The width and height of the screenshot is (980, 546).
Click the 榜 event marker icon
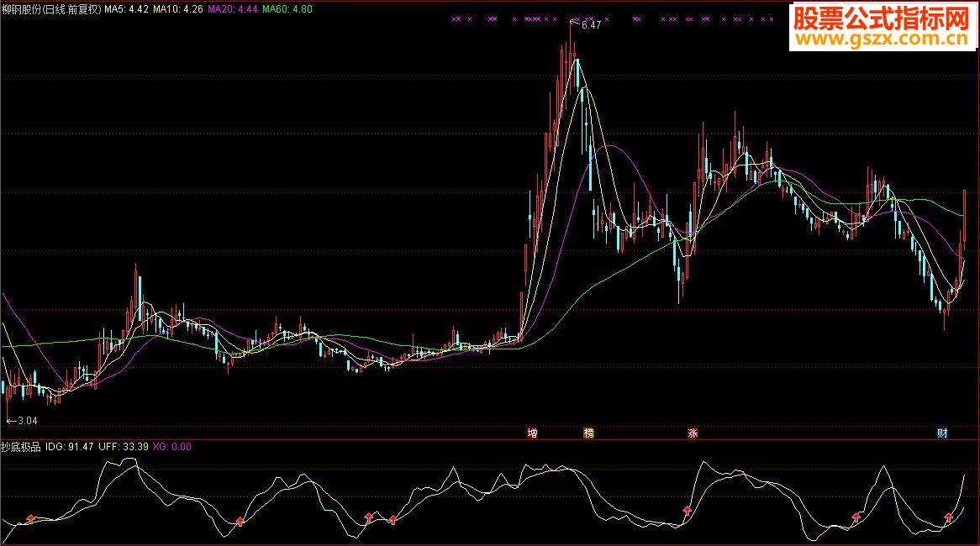coord(588,433)
